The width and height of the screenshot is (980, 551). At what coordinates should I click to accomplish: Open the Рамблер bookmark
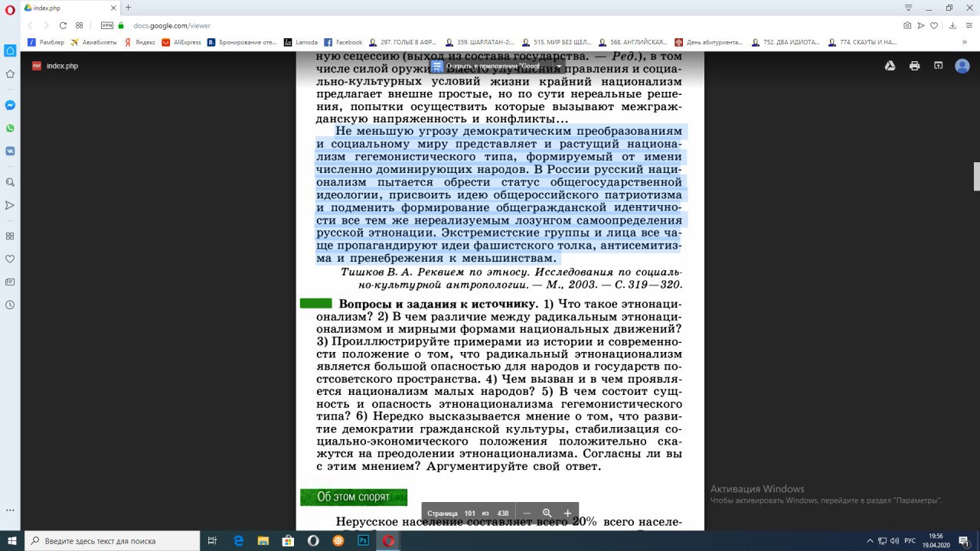click(x=47, y=42)
